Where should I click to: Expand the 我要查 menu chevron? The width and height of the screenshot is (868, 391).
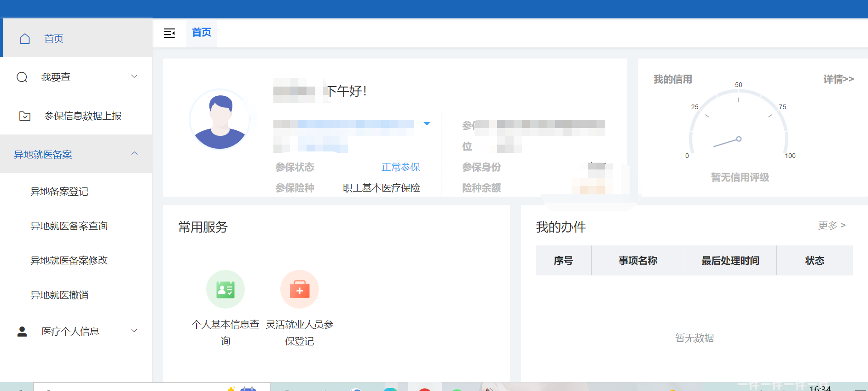click(134, 76)
